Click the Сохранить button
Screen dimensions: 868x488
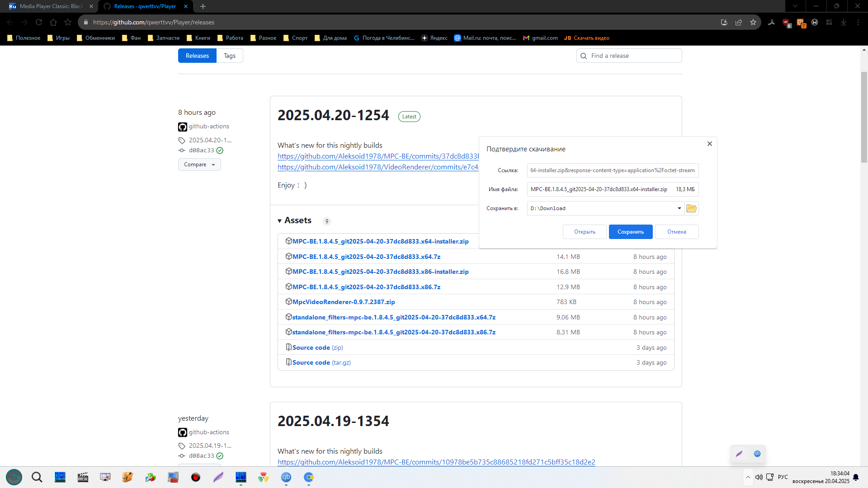(631, 232)
